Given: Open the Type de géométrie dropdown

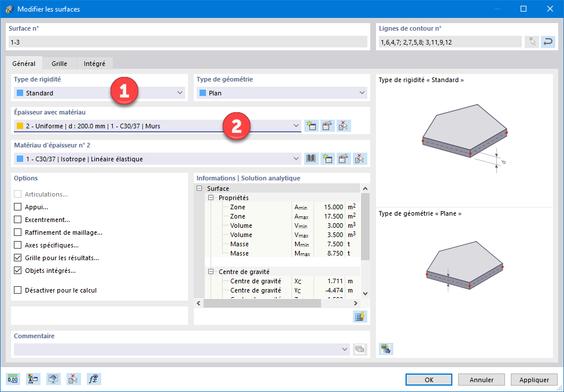Looking at the screenshot, I should (x=282, y=93).
